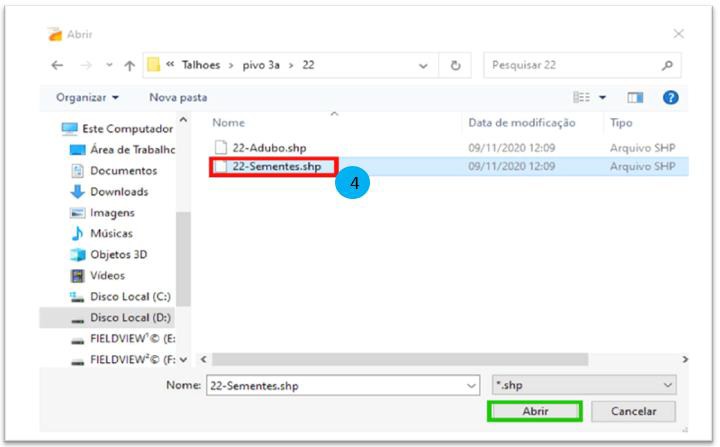Select the 22-Adubo.shp file
The width and height of the screenshot is (720, 447).
tap(267, 147)
